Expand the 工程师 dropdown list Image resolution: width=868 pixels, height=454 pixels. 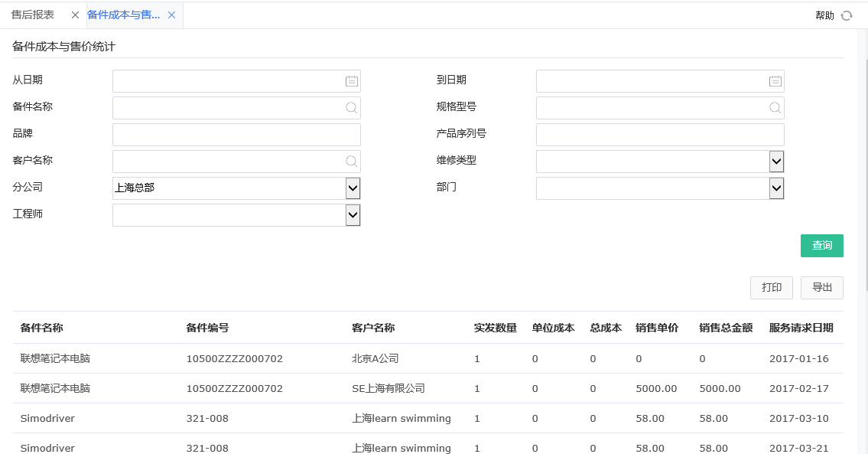click(353, 214)
